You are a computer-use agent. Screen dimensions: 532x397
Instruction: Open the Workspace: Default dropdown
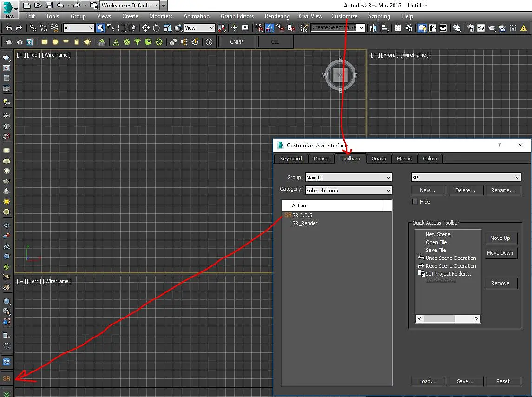[x=129, y=6]
